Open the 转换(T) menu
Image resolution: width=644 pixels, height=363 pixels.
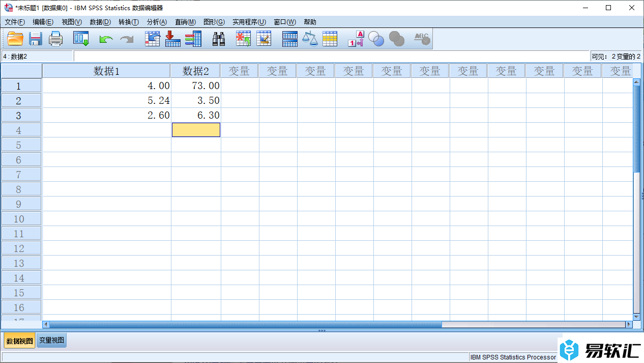129,22
